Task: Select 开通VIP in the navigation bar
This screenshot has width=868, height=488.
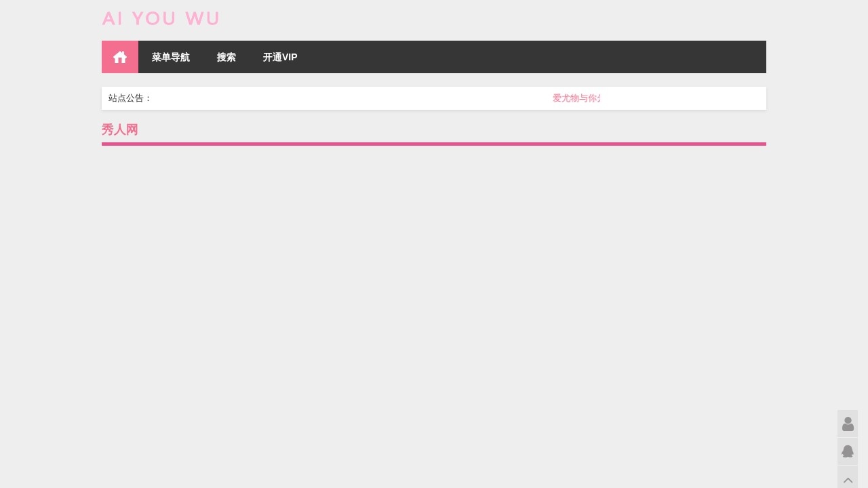Action: click(280, 57)
